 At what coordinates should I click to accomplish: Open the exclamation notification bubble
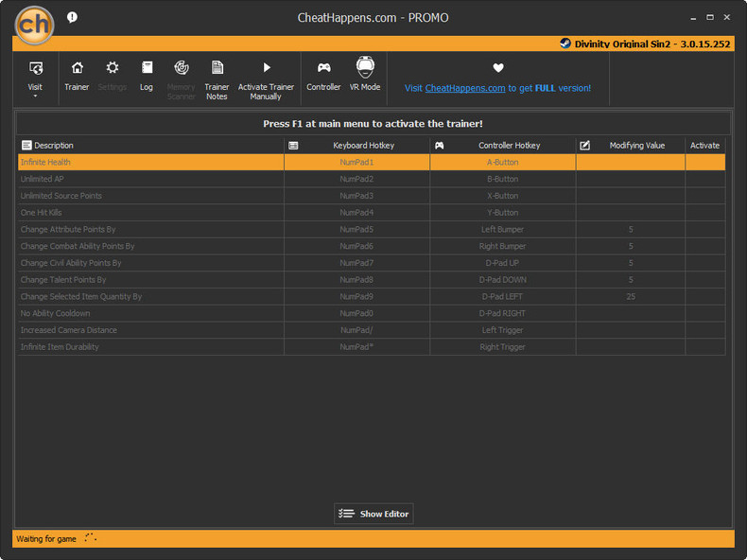[72, 18]
